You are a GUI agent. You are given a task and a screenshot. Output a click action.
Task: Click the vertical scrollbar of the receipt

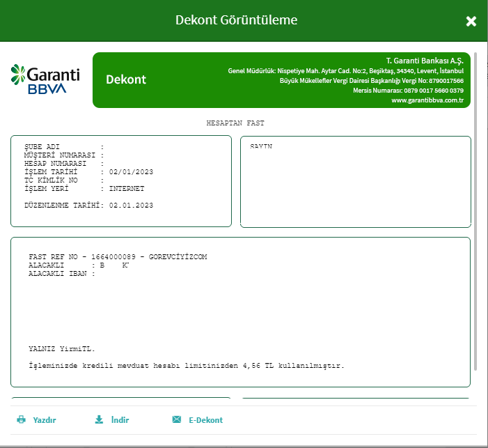click(x=475, y=211)
